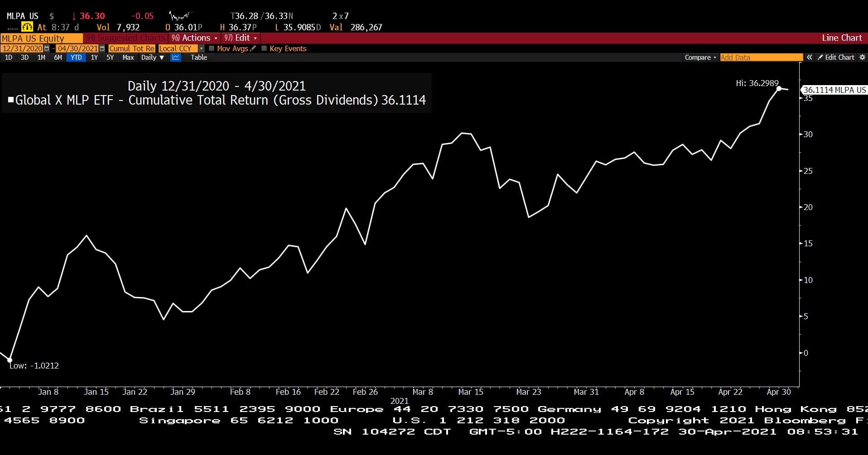Screen dimensions: 868x455
Task: Click the net change -0.05 value
Action: click(x=142, y=16)
